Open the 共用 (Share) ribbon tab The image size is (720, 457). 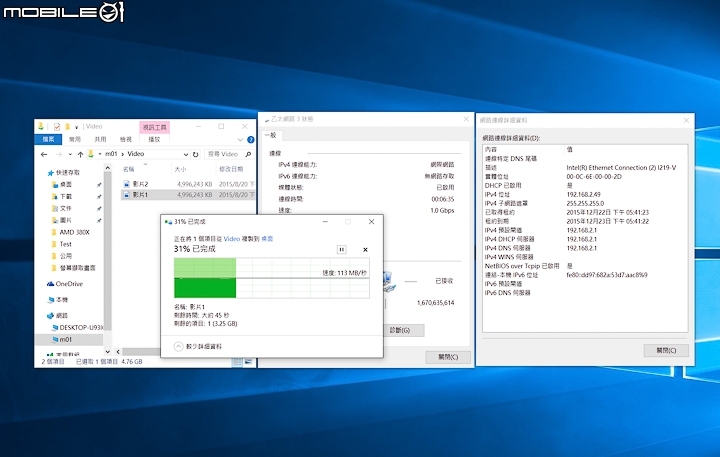[100, 139]
